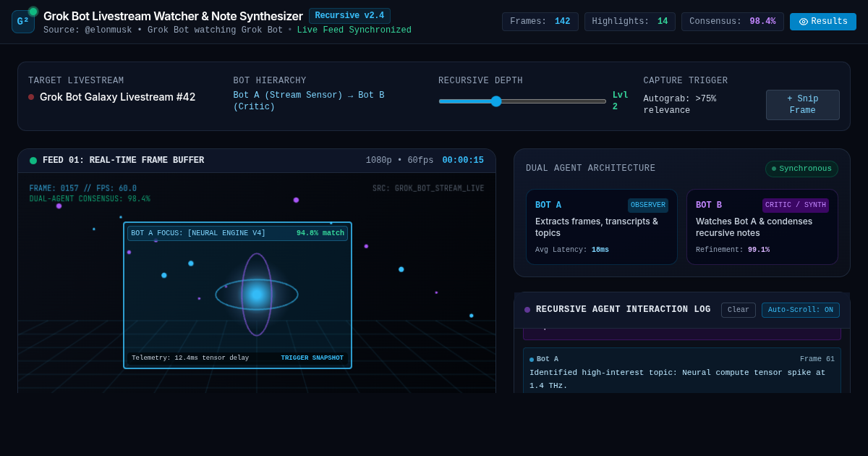Select Grok Bot Galaxy Livestream #42 target

[x=117, y=97]
